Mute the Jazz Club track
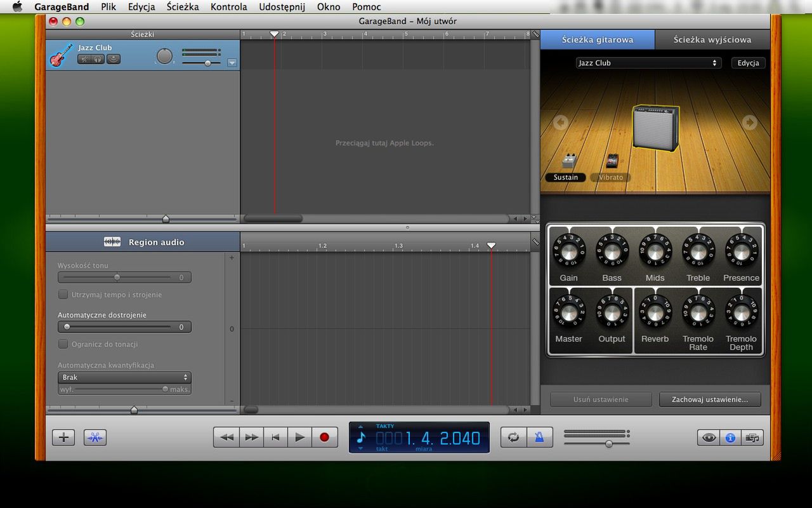This screenshot has width=812, height=508. (x=84, y=59)
